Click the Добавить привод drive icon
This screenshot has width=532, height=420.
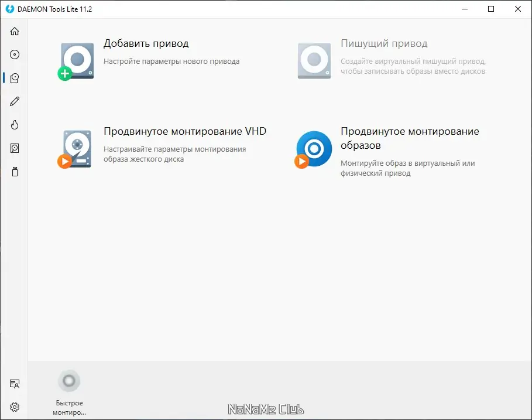click(76, 62)
